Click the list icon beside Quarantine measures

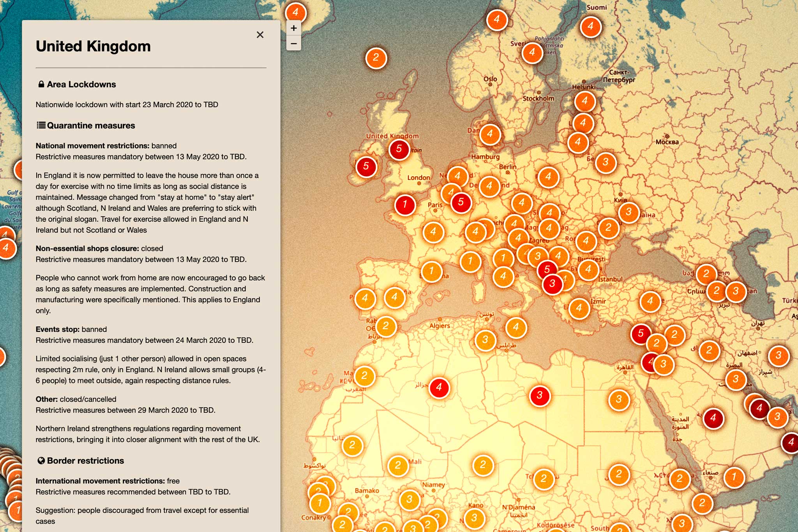coord(41,125)
